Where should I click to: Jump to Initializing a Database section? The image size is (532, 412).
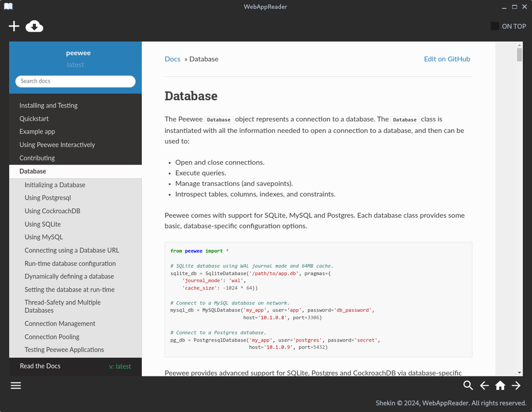pos(55,185)
